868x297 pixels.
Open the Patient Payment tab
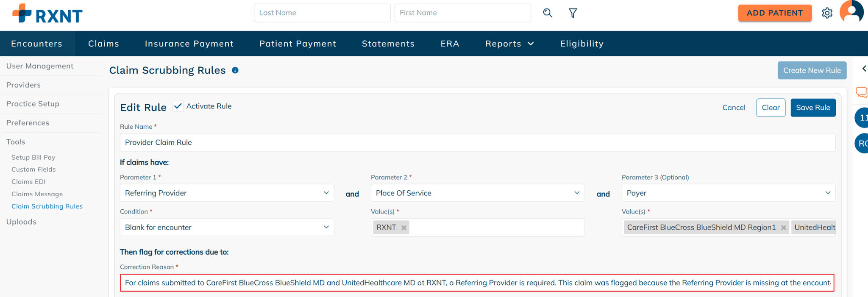[x=298, y=44]
